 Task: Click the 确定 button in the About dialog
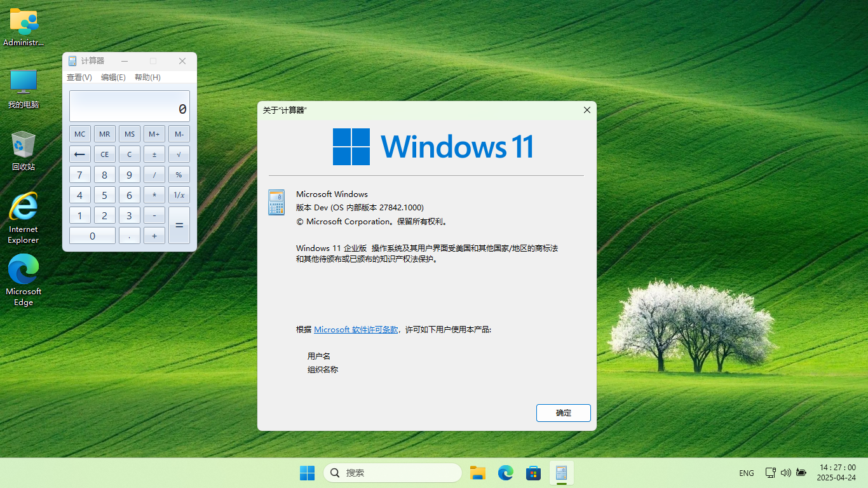(564, 413)
